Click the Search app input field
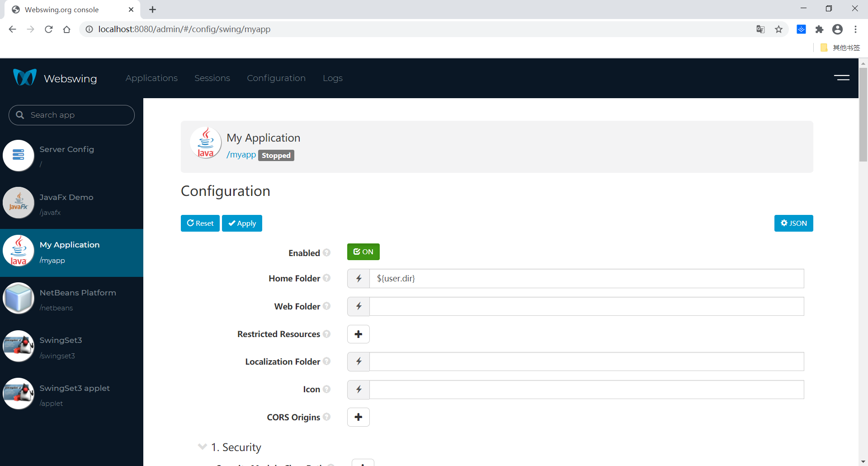This screenshot has height=466, width=868. [71, 115]
